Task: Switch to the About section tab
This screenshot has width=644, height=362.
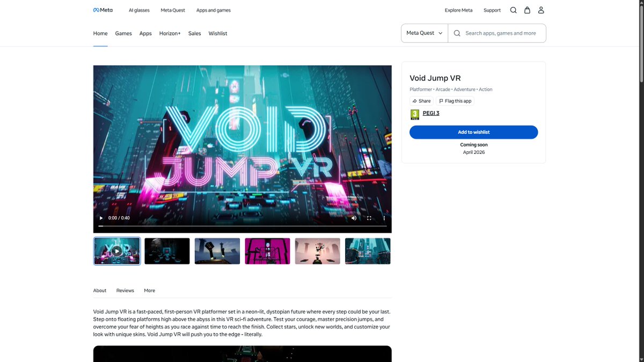Action: (x=100, y=291)
